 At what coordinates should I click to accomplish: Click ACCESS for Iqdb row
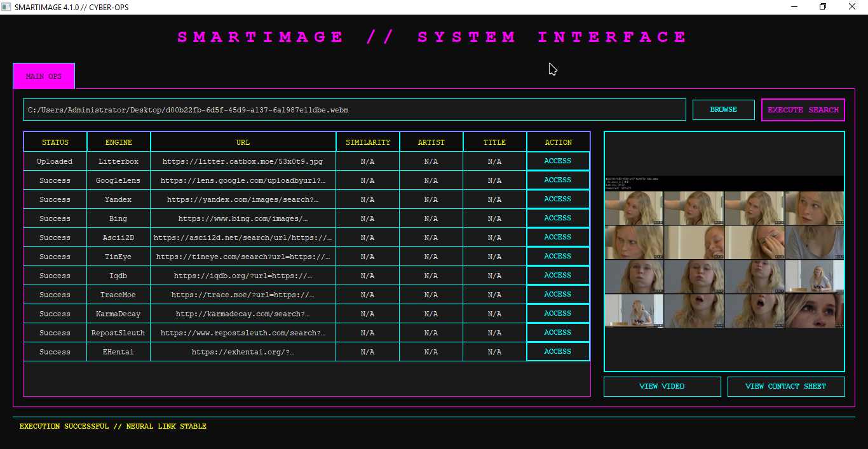pos(558,276)
